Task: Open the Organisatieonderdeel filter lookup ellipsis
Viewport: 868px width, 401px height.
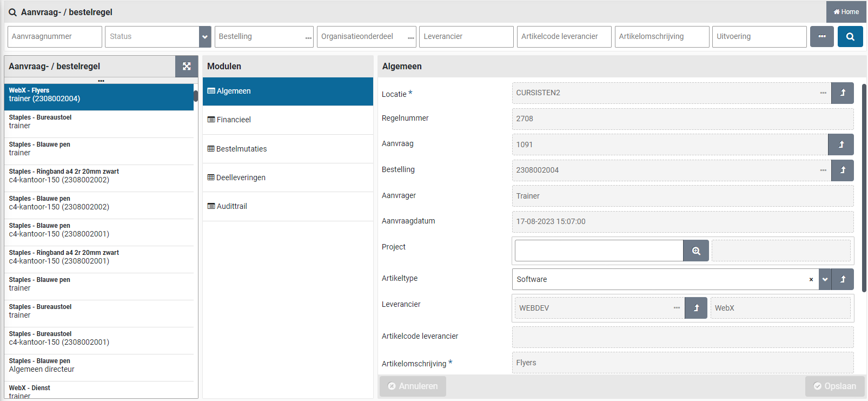Action: pos(410,38)
